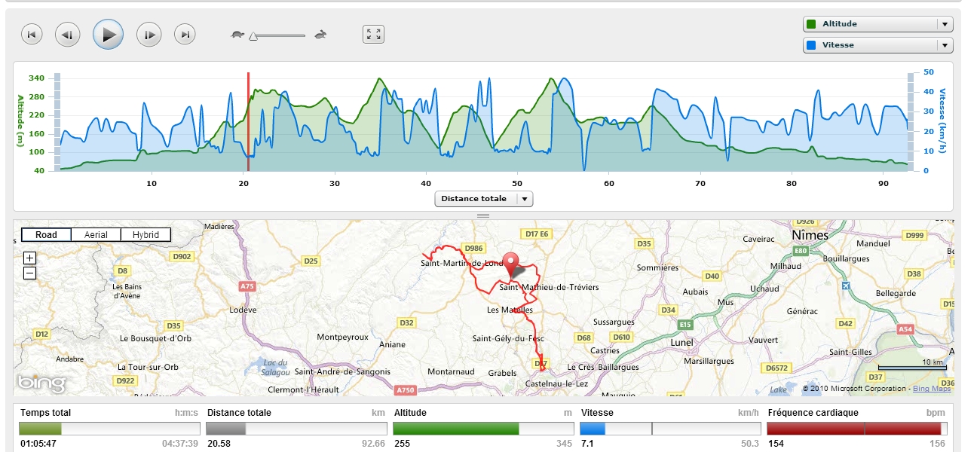Skip to end of the track
The image size is (980, 452).
point(185,34)
